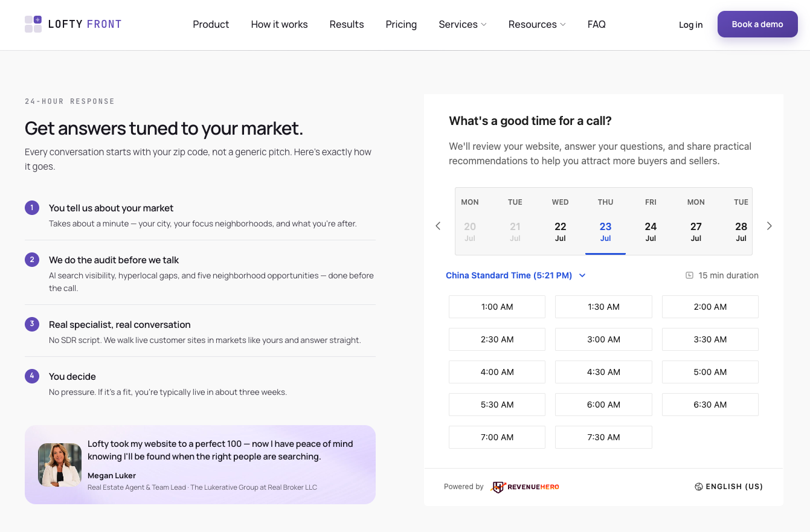The image size is (810, 532).
Task: Open the Pricing menu item
Action: pyautogui.click(x=401, y=24)
